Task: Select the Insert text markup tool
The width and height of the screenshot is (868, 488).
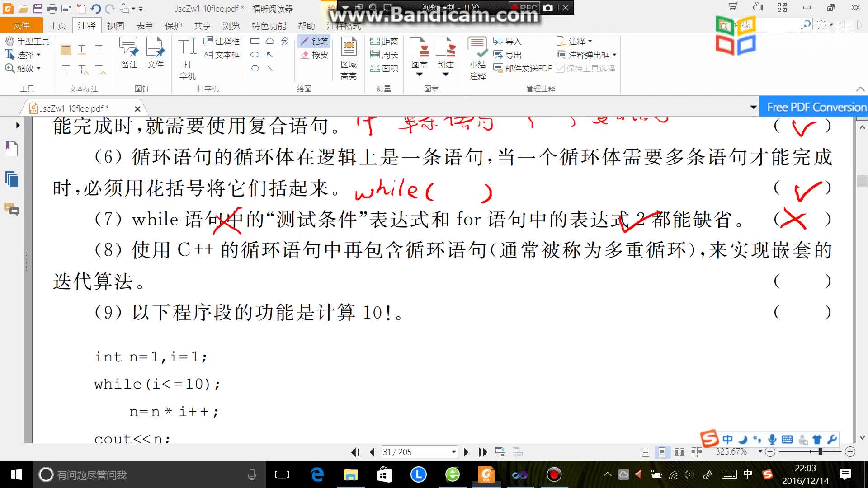Action: [x=100, y=69]
